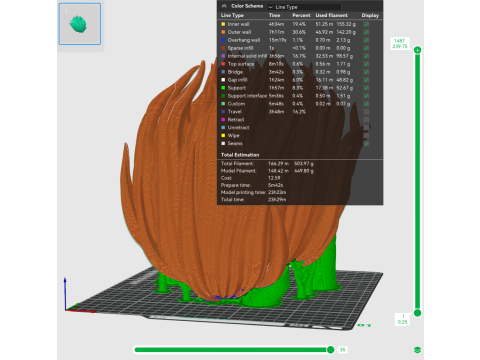Click Prepare time value 5m42s
This screenshot has height=360, width=480.
[x=275, y=185]
